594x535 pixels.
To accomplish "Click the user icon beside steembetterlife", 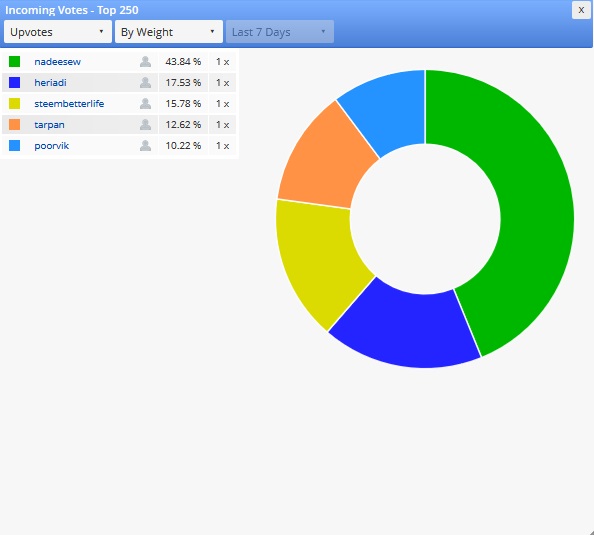I will 145,103.
